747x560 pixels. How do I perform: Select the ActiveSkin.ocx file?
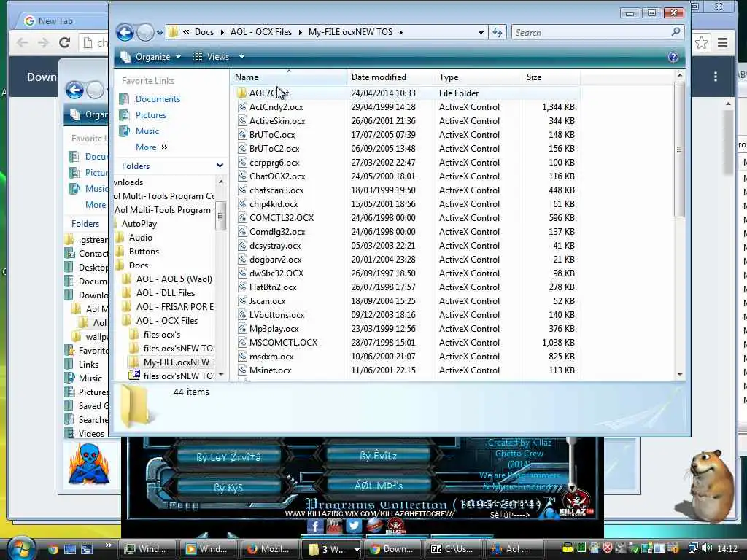(x=277, y=121)
